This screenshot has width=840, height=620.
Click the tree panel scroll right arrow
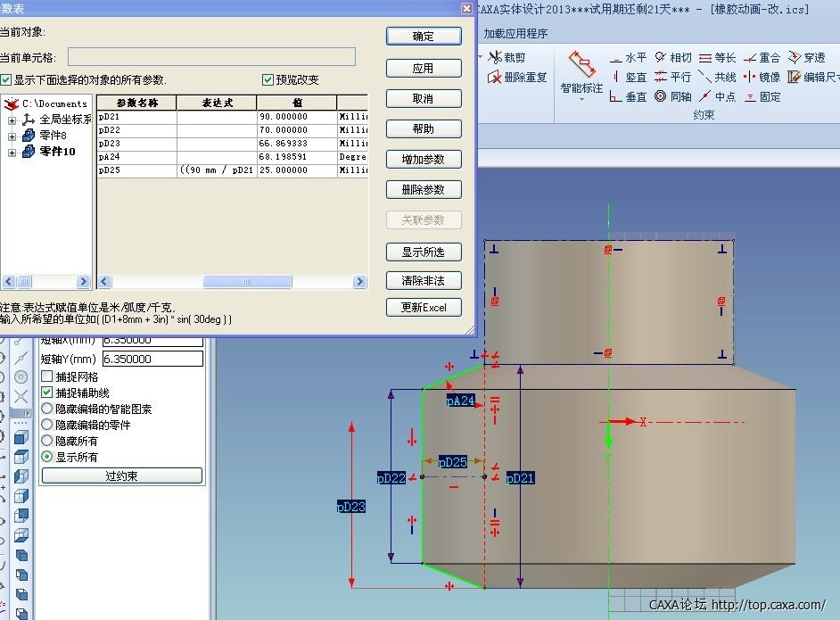pos(83,281)
